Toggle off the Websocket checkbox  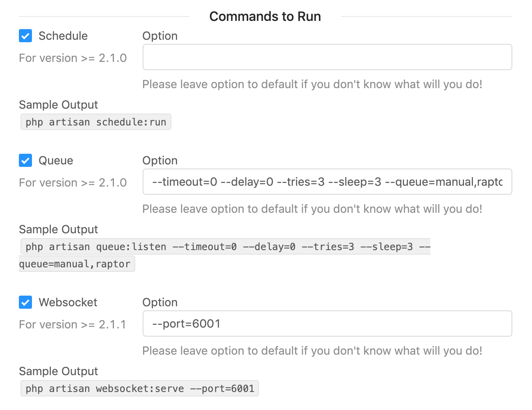(25, 302)
